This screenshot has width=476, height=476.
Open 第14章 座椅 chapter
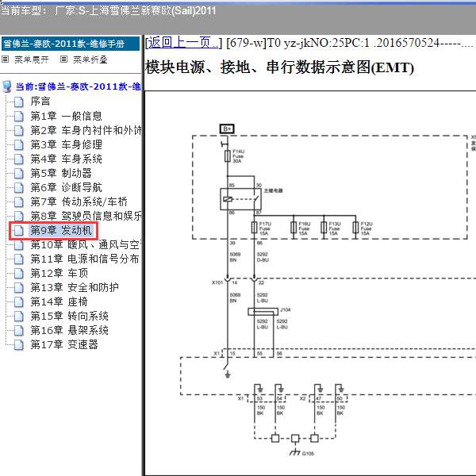pyautogui.click(x=59, y=301)
